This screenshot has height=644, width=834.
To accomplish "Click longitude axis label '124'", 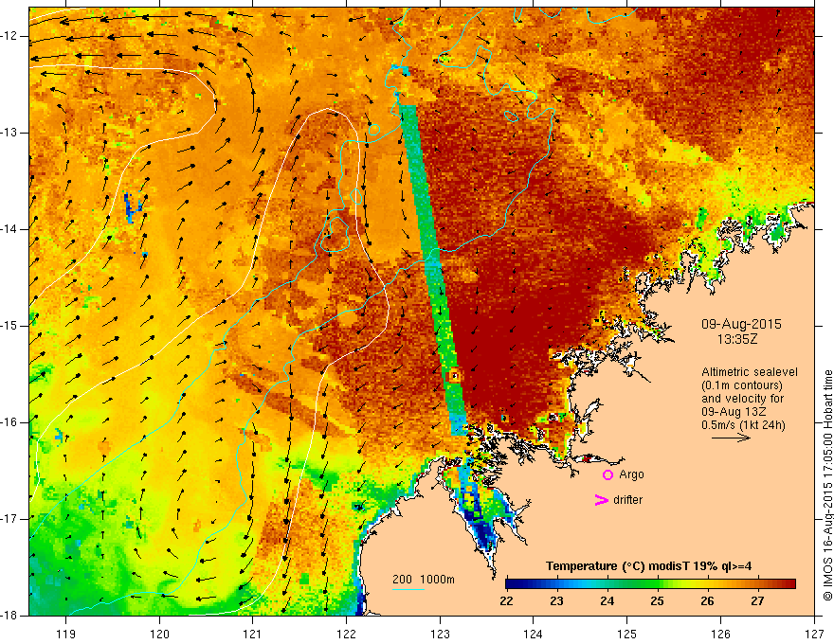I will pos(534,634).
